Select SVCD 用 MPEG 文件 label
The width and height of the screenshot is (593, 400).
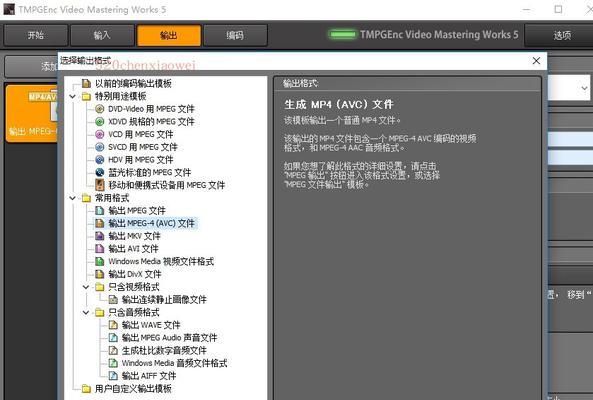pyautogui.click(x=143, y=147)
